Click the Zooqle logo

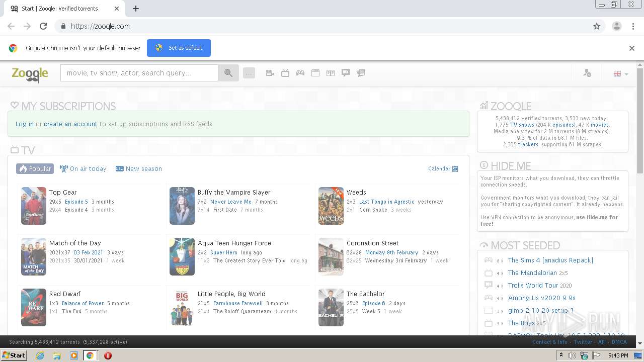(x=30, y=74)
